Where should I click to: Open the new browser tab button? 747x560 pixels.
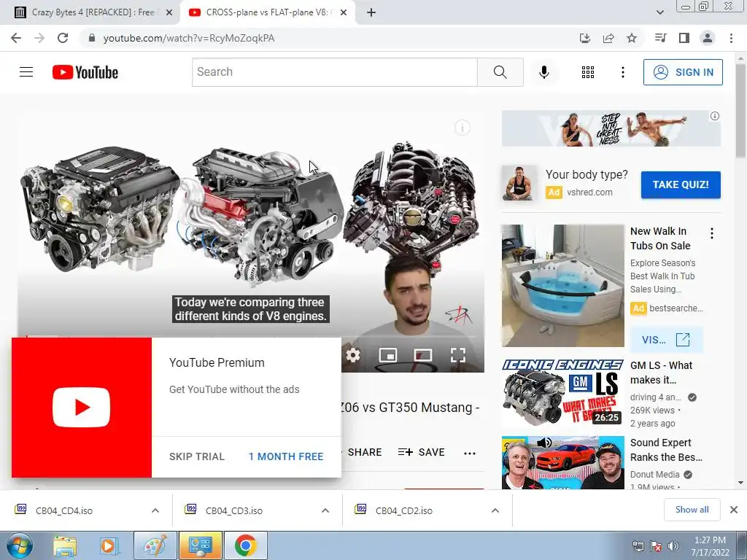click(371, 12)
